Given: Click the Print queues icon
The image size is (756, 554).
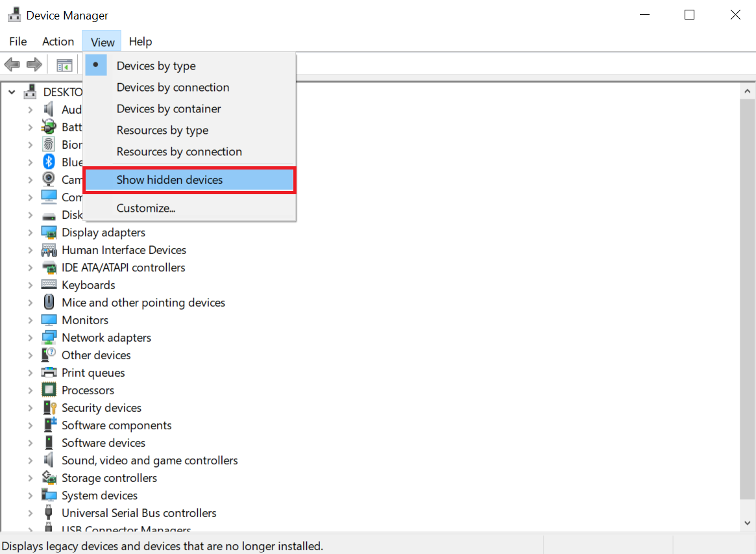Looking at the screenshot, I should click(50, 372).
